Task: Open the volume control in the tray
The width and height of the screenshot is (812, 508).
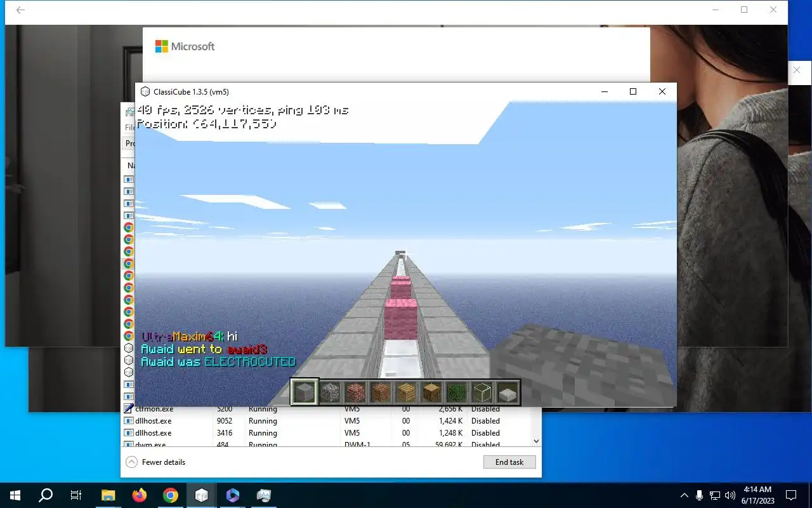Action: point(730,495)
